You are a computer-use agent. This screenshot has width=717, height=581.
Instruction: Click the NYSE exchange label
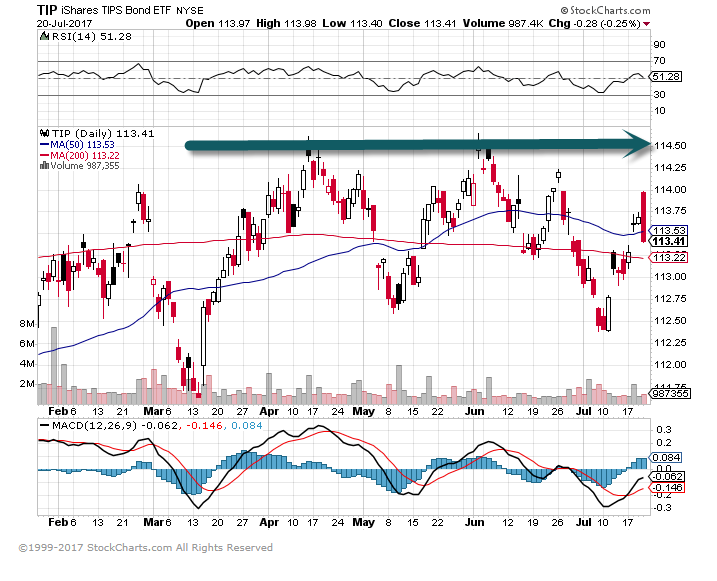click(x=190, y=11)
